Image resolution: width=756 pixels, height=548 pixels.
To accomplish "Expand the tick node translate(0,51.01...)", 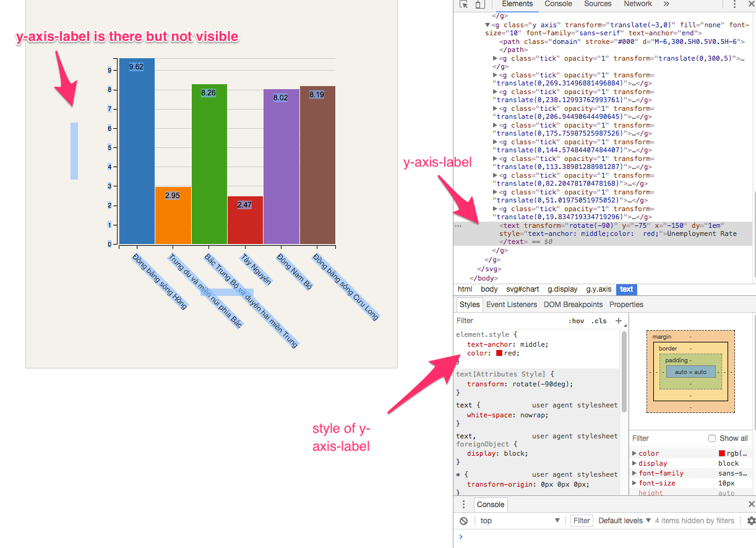I will pos(496,192).
